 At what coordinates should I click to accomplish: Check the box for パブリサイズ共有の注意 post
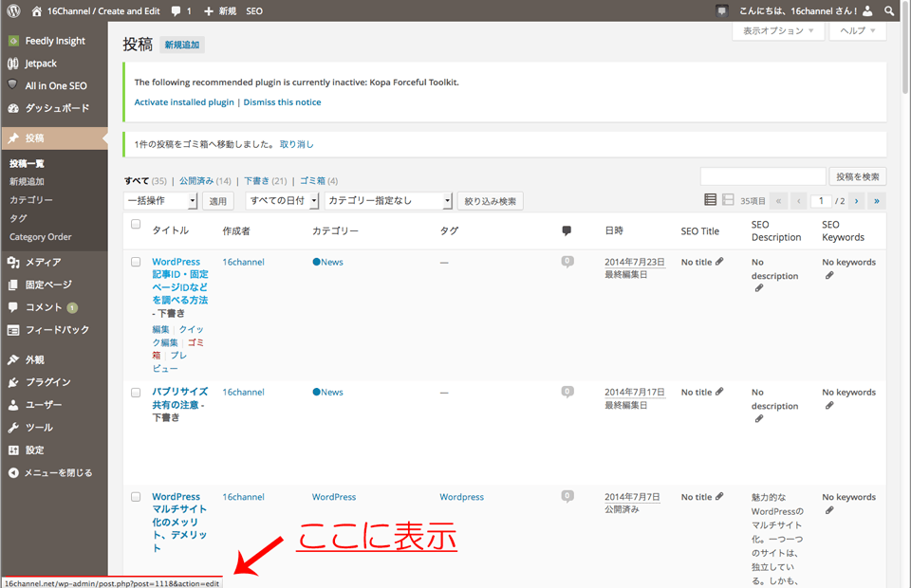pyautogui.click(x=136, y=392)
